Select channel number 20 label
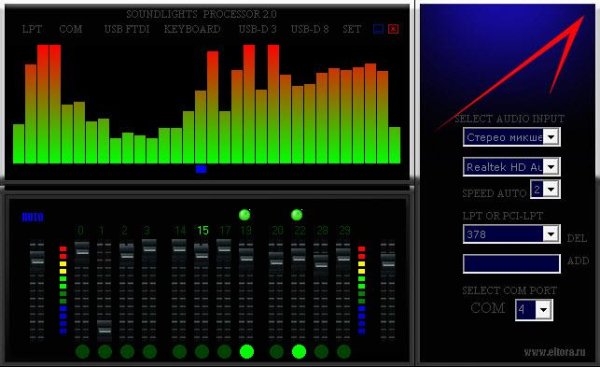The width and height of the screenshot is (600, 367). [277, 230]
